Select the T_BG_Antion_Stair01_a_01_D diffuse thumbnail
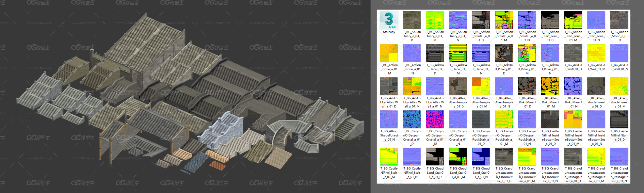Screen dimensions: 644x193 (481, 20)
